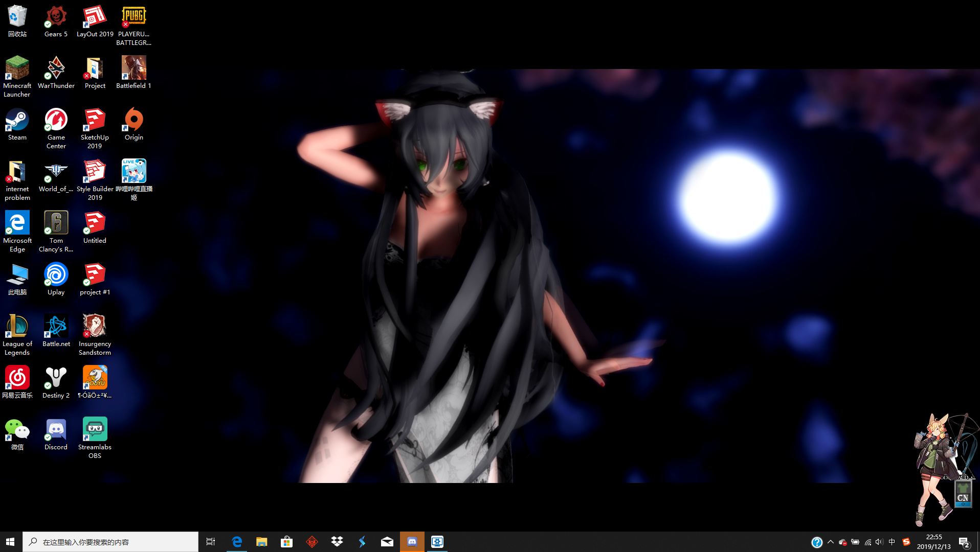Select the Insurgency Sandstorm icon

[95, 335]
